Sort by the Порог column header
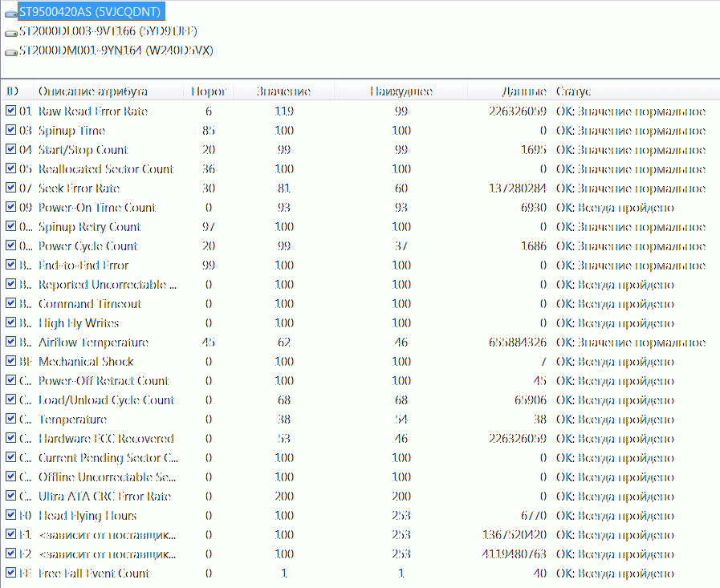The image size is (720, 588). pos(209,91)
